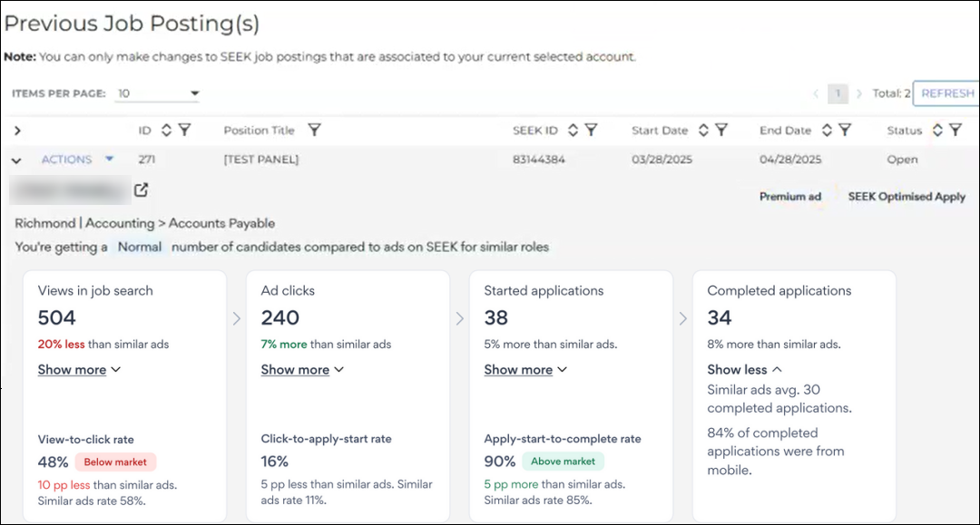Image resolution: width=980 pixels, height=525 pixels.
Task: Show more under Views in job search
Action: pyautogui.click(x=79, y=370)
